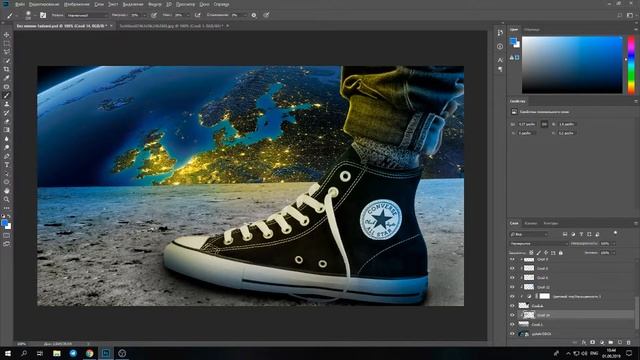Viewport: 640px width, 360px height.
Task: Click the new adjustment layer icon
Action: coord(602,342)
